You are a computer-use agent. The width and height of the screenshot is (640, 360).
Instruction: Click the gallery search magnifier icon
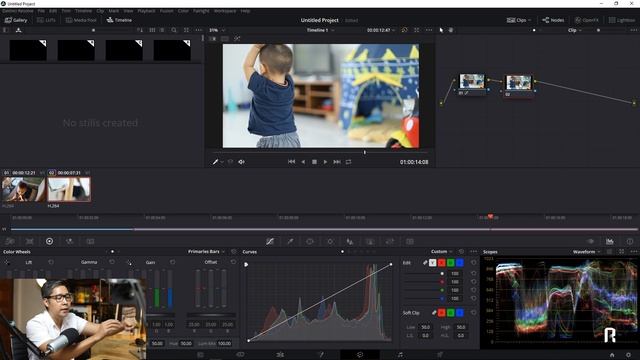coord(174,30)
